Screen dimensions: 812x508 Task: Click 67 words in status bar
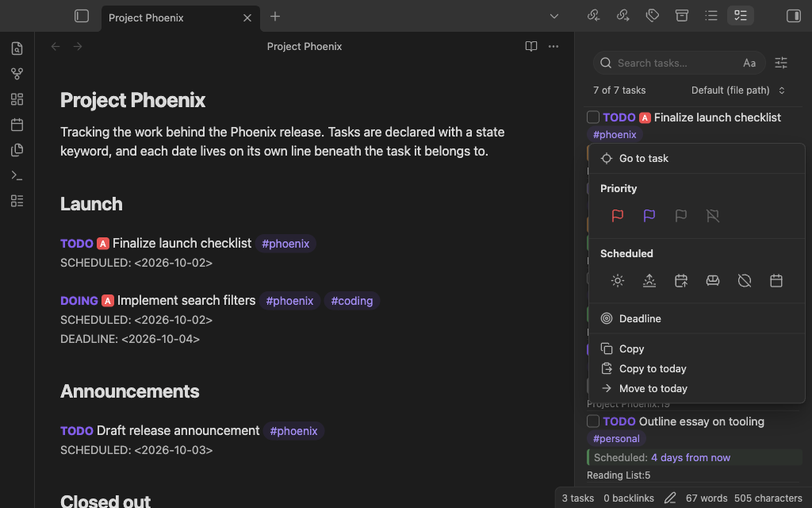pos(707,498)
